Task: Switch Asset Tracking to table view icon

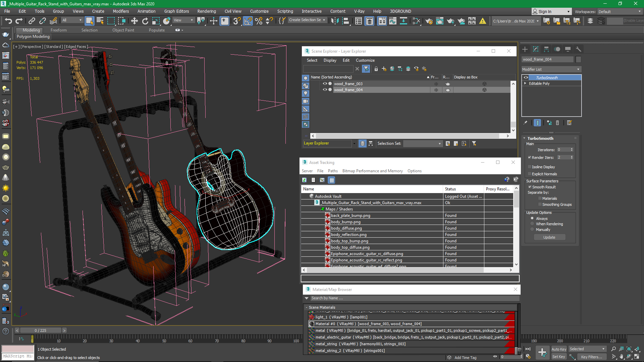Action: click(x=332, y=180)
